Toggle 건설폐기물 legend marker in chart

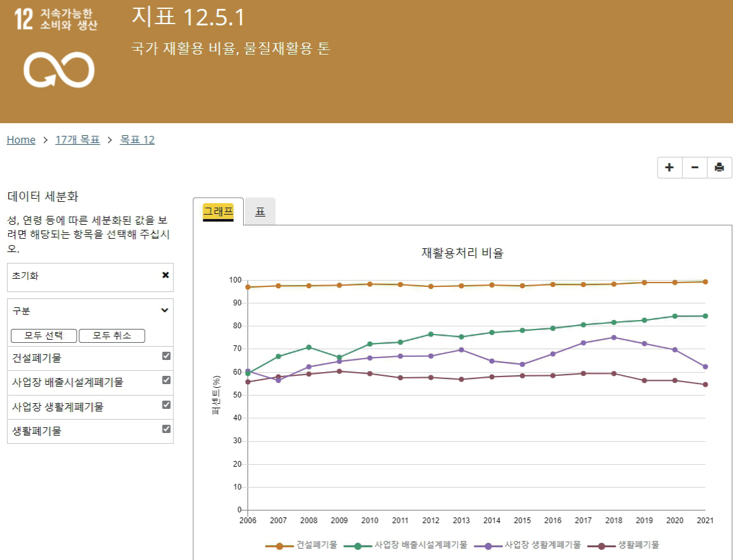tap(280, 545)
